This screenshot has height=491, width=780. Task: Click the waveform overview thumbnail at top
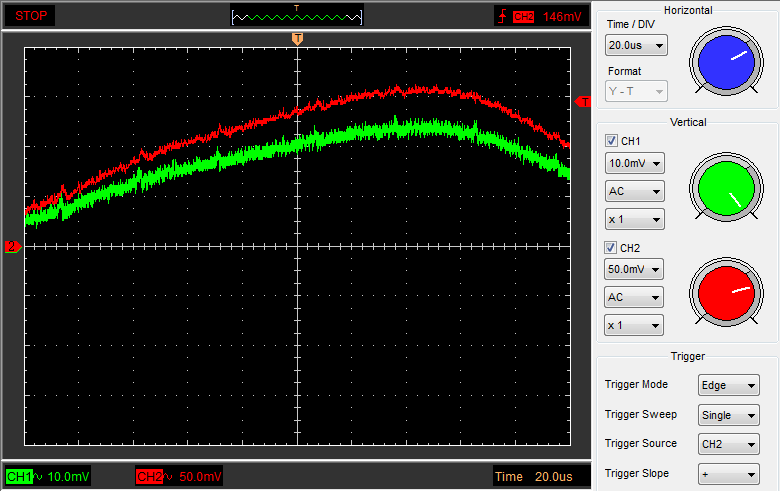pyautogui.click(x=297, y=16)
